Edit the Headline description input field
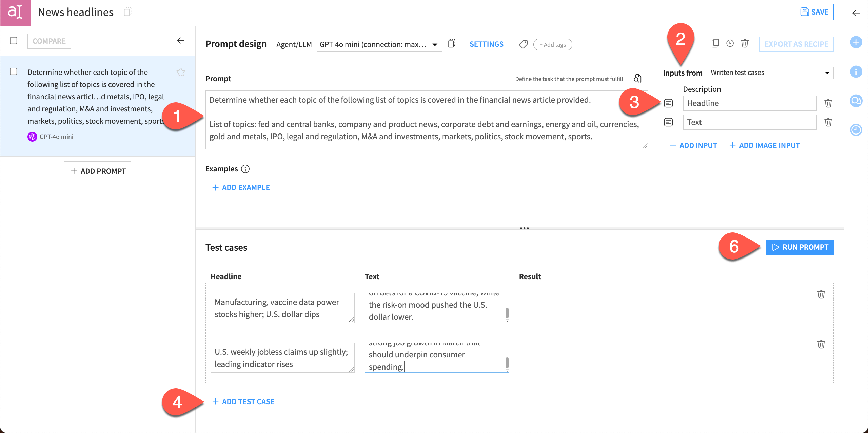The image size is (868, 433). [749, 103]
